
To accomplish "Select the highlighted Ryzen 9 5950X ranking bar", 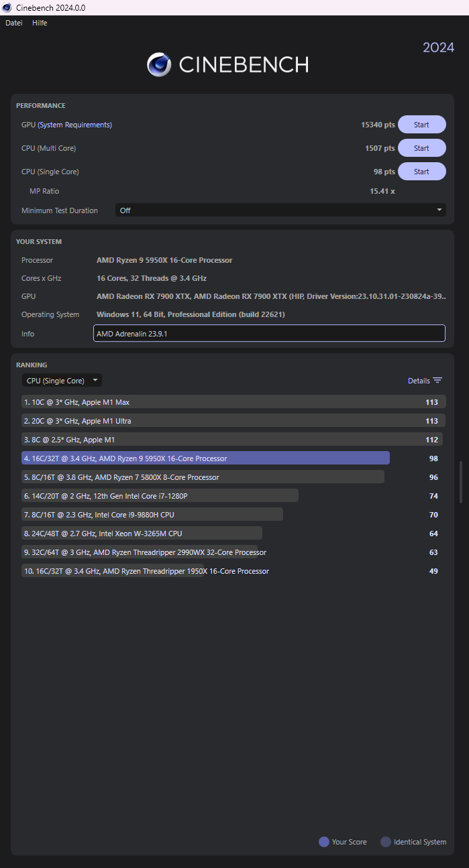I will (x=205, y=458).
